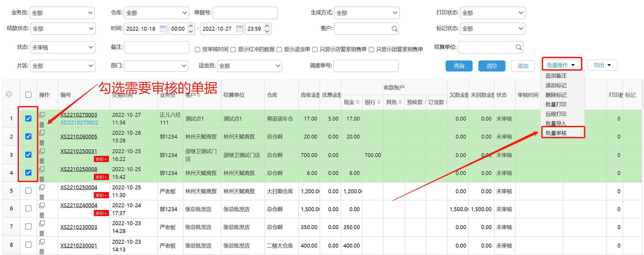Sort by the 银行 column arrows
Screen dimensions: 644x255
(379, 102)
